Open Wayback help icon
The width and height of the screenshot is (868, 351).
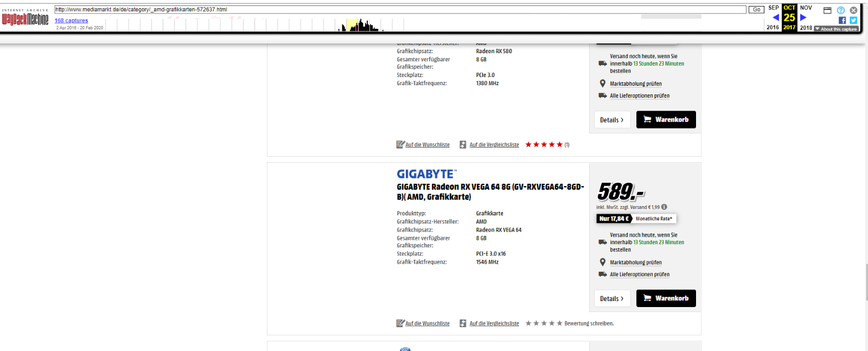840,10
